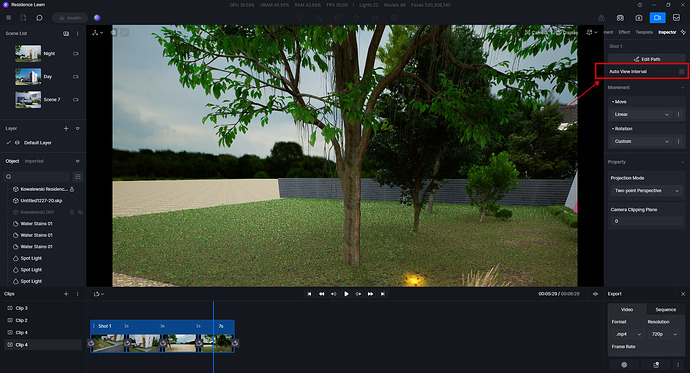Toggle the camera icon next to the Night scene

pos(76,54)
